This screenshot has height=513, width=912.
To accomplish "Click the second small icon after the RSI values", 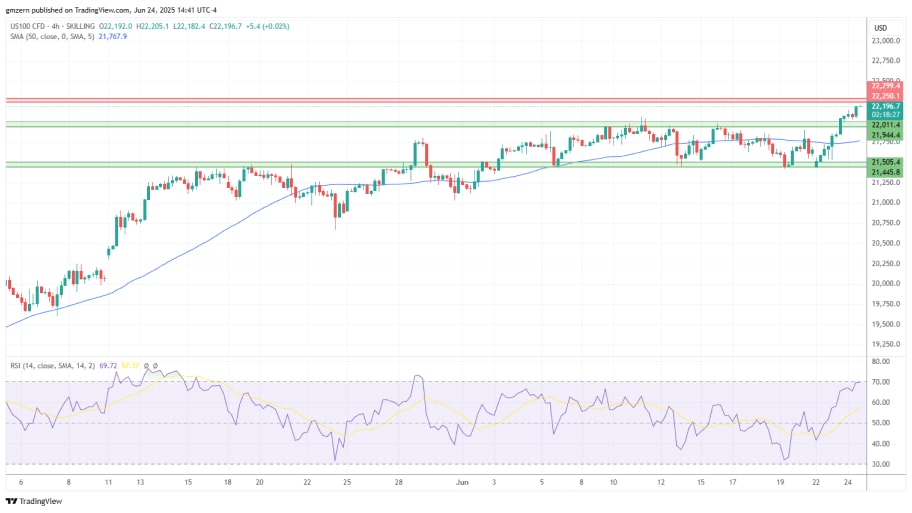I will [156, 368].
